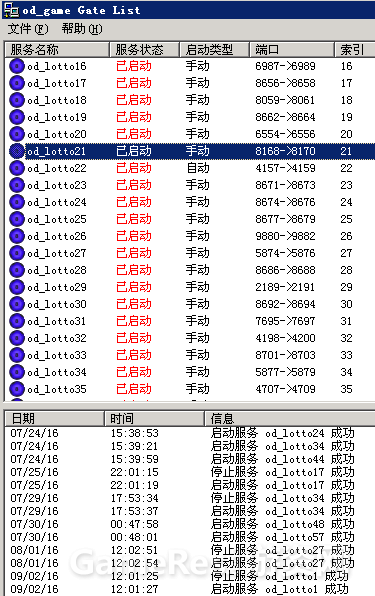
Task: Click index value 33
Action: pyautogui.click(x=346, y=355)
